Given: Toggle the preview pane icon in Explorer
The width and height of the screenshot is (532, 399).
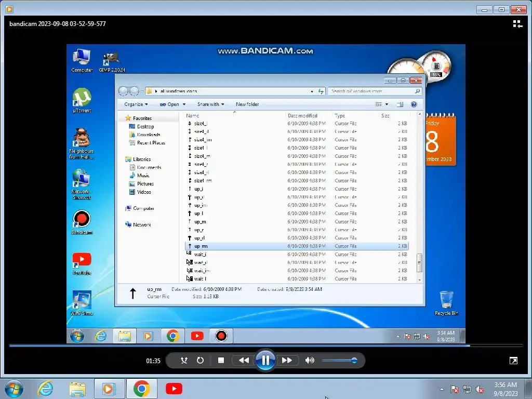Looking at the screenshot, I should click(400, 104).
